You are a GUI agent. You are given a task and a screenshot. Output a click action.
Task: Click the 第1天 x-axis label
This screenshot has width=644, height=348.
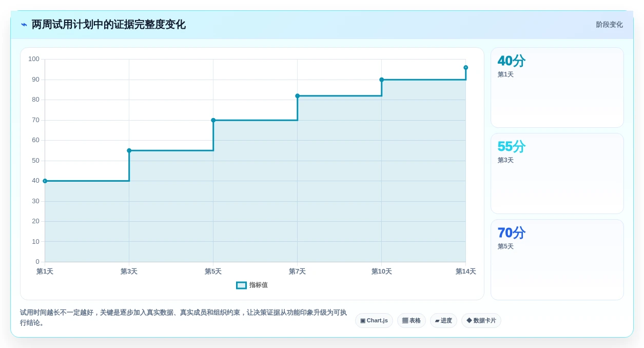[45, 272]
